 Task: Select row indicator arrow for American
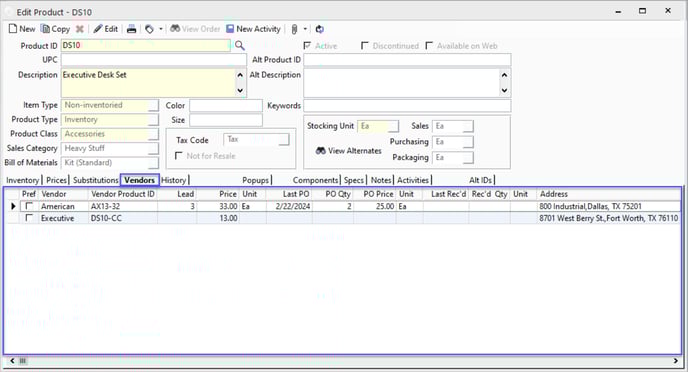(13, 206)
